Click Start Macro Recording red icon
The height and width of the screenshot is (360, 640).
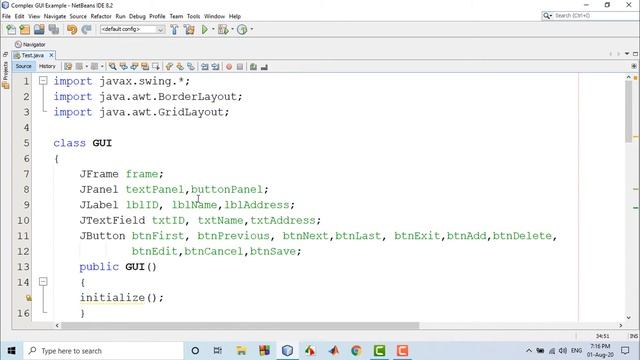[x=229, y=67]
